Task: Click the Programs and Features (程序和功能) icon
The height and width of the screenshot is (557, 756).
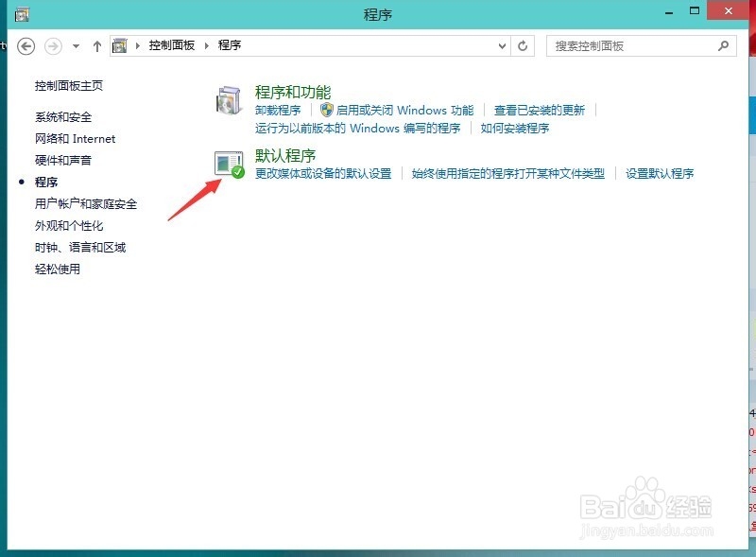Action: (230, 101)
